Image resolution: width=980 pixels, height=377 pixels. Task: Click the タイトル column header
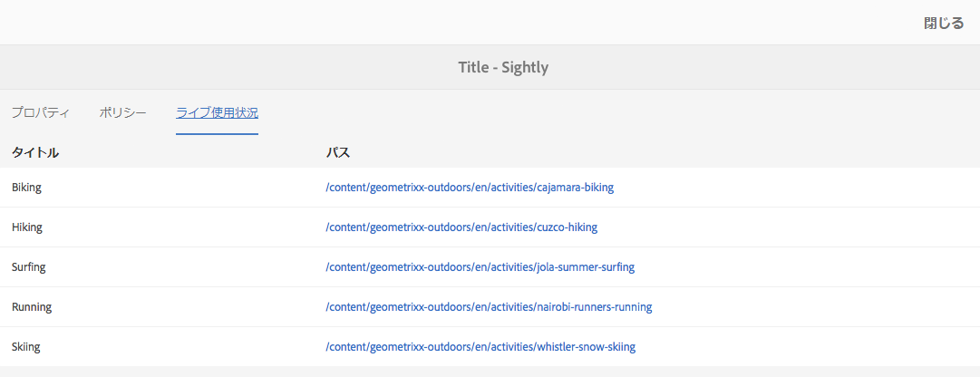click(x=35, y=153)
